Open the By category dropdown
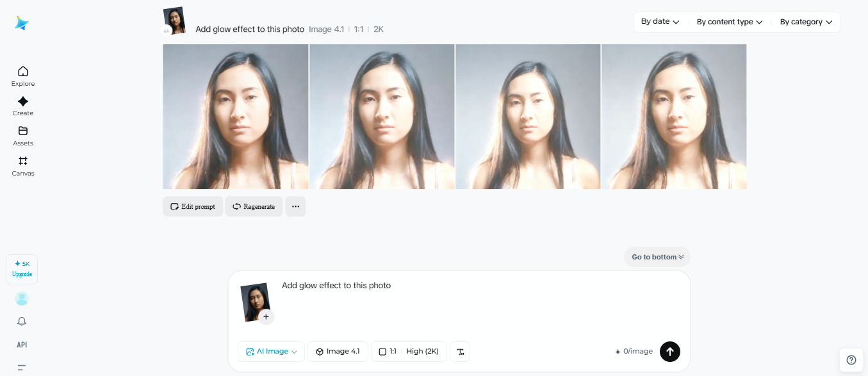This screenshot has width=868, height=376. [805, 21]
